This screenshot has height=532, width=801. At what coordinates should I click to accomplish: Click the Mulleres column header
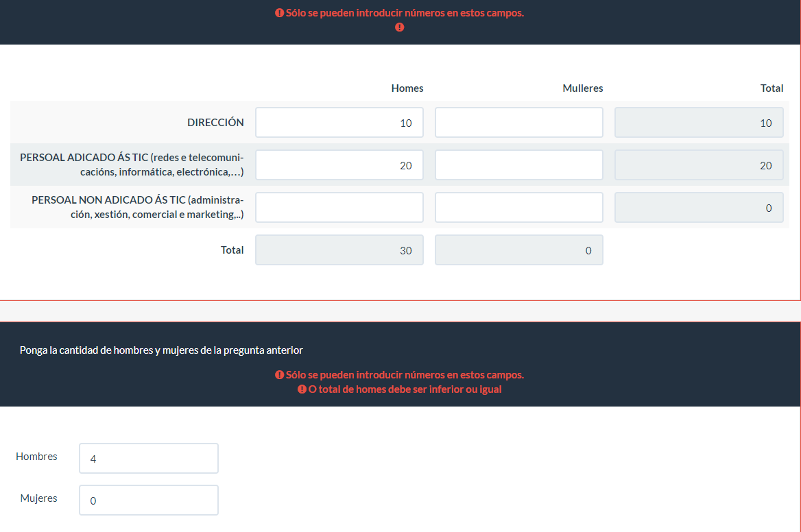click(x=582, y=88)
